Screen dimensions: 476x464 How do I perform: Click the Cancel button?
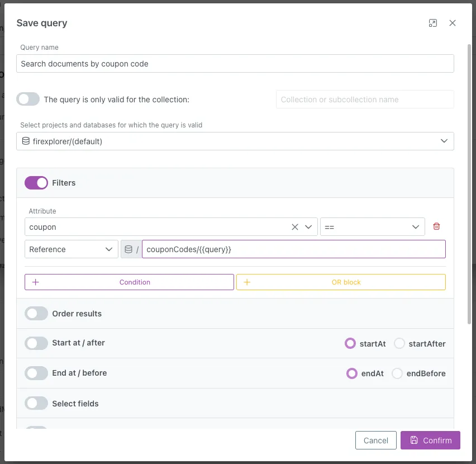coord(375,440)
